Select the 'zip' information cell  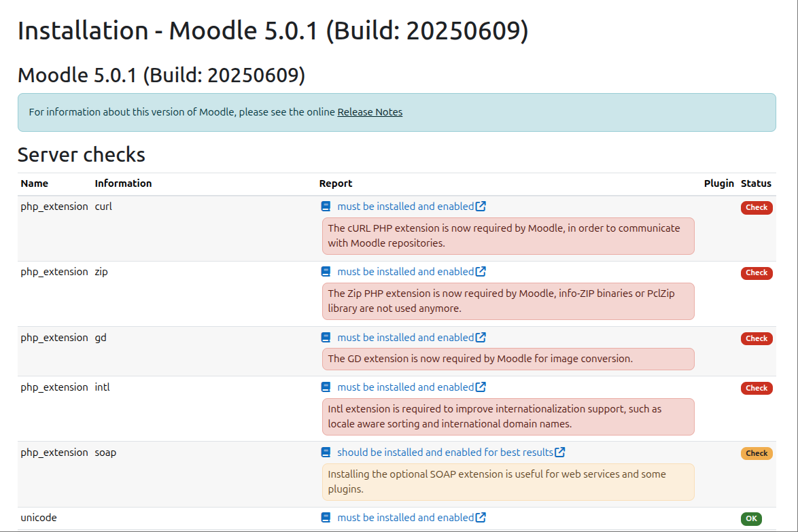tap(101, 272)
